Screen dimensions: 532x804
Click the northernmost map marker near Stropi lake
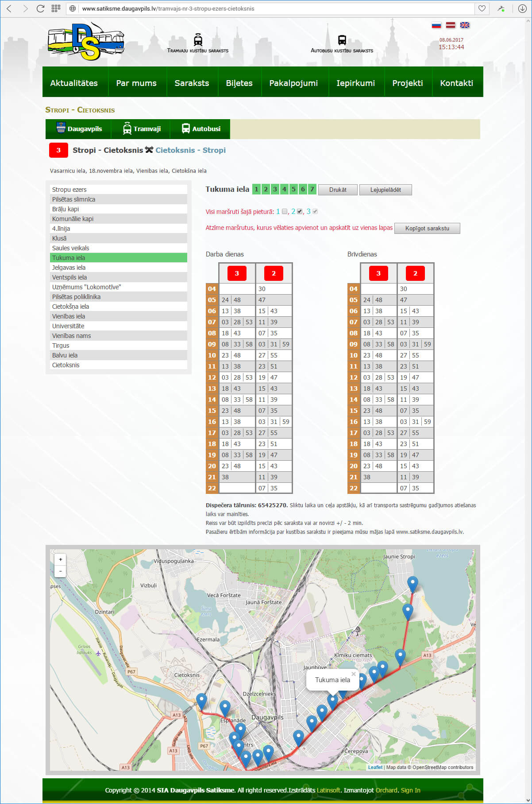point(412,585)
